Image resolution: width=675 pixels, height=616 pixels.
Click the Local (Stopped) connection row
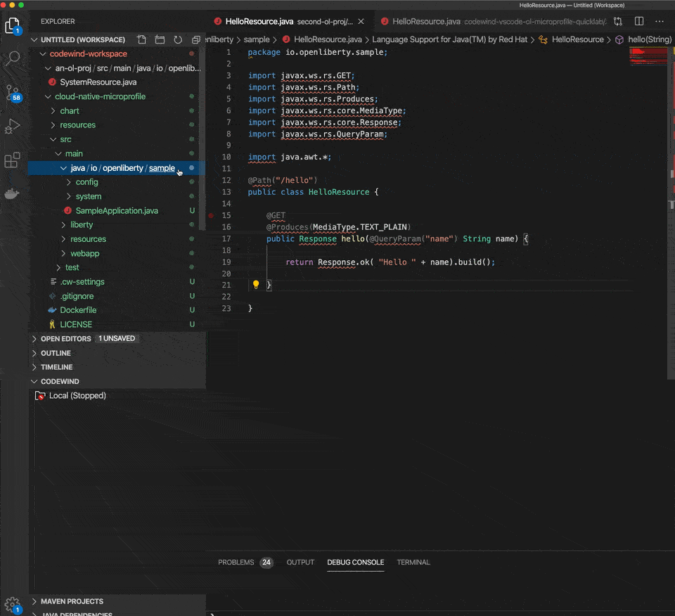(x=117, y=396)
